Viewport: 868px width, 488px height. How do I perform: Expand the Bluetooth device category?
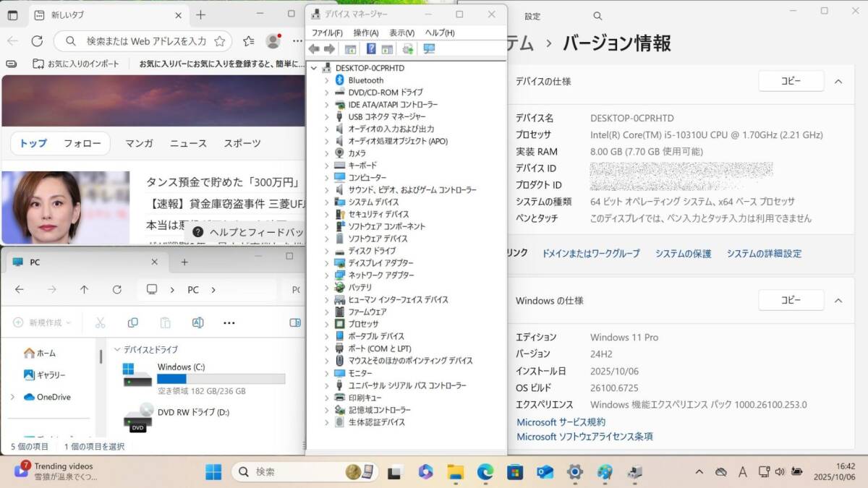coord(326,80)
